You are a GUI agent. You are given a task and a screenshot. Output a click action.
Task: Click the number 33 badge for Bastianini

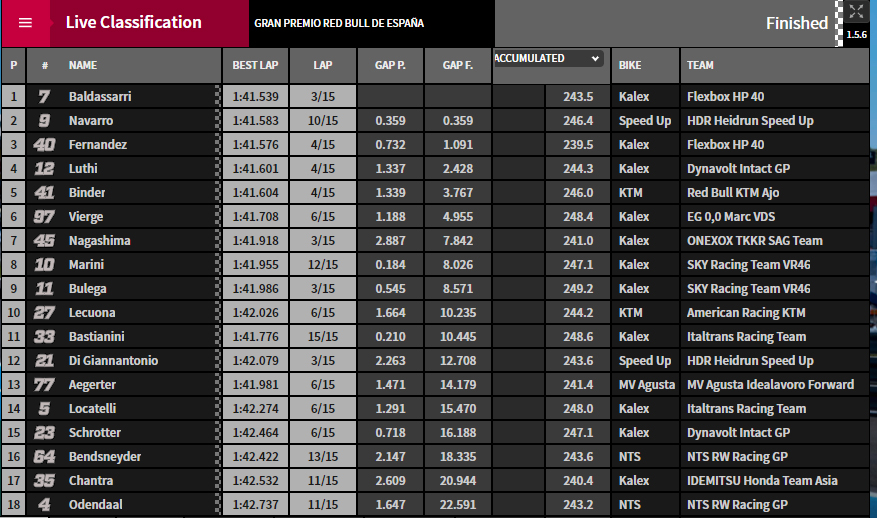[44, 337]
